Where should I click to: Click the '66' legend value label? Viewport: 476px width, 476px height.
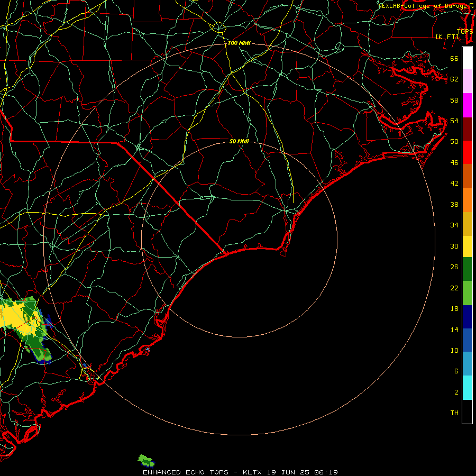click(x=454, y=59)
